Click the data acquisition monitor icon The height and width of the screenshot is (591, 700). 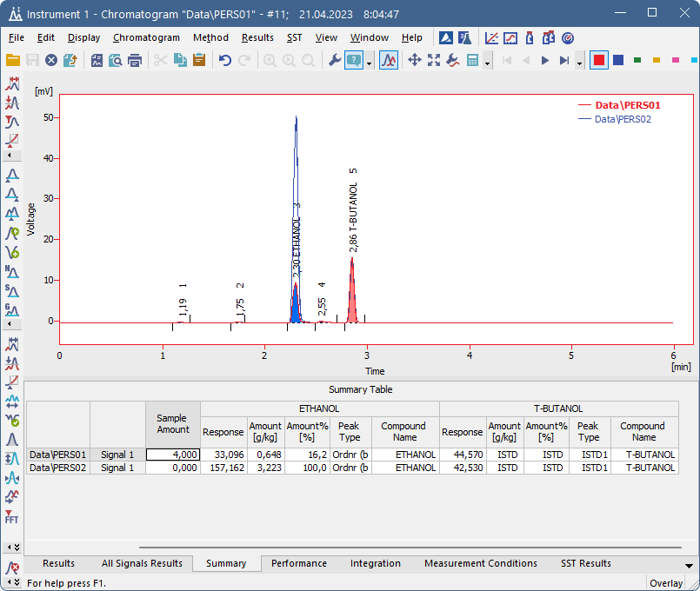click(x=510, y=38)
